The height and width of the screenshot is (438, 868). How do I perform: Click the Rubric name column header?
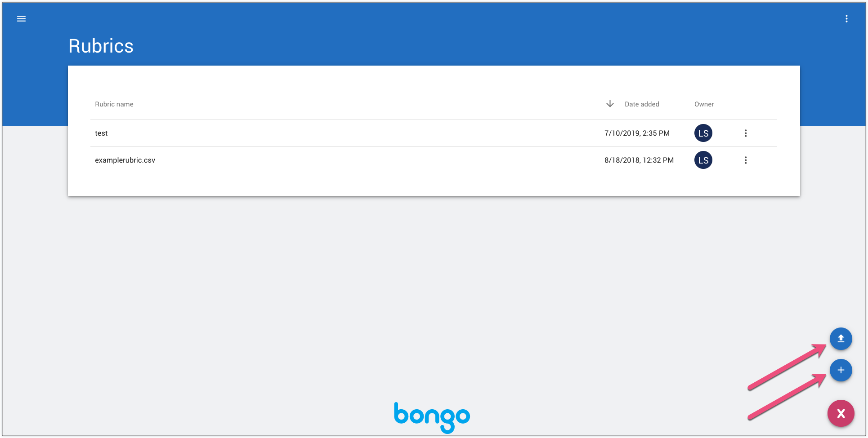114,104
